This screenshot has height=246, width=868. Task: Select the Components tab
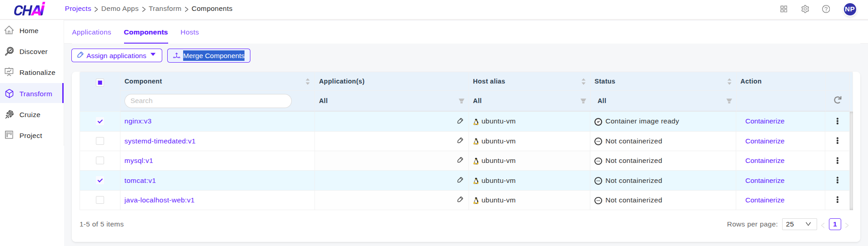coord(146,32)
